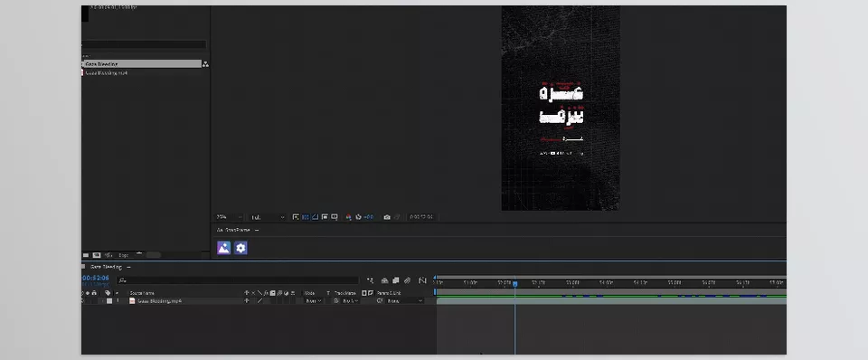Click the project search field

coord(144,44)
